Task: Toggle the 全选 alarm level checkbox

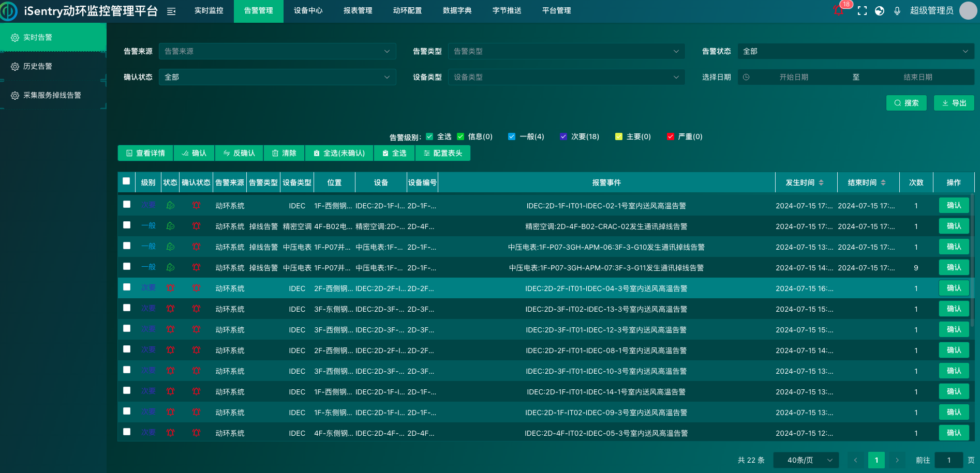Action: pyautogui.click(x=429, y=136)
